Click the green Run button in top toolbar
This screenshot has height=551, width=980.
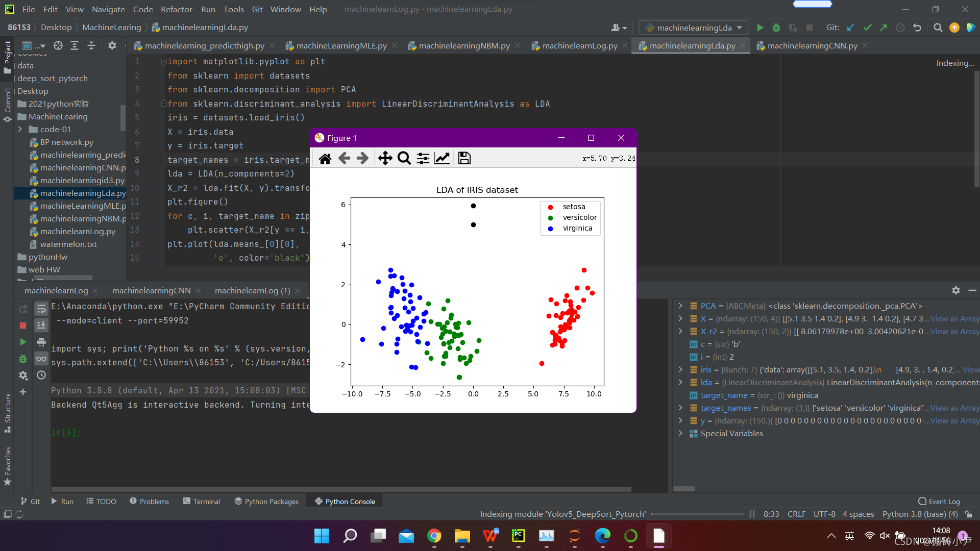[x=760, y=28]
